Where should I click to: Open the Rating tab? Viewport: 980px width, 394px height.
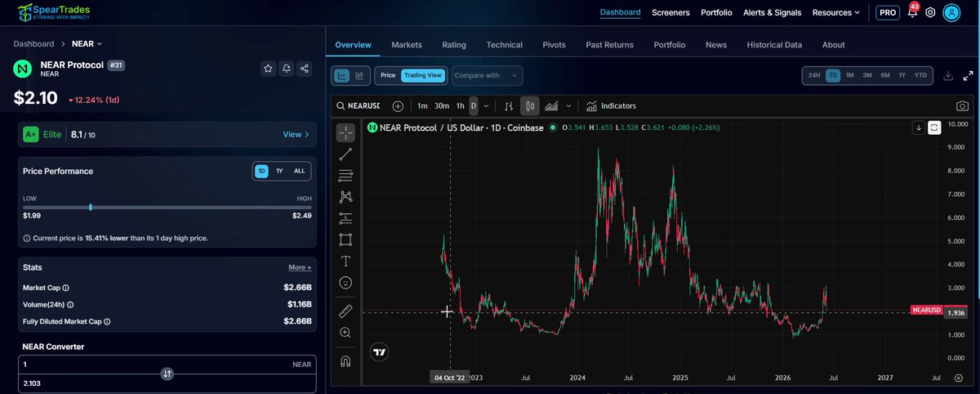(454, 45)
